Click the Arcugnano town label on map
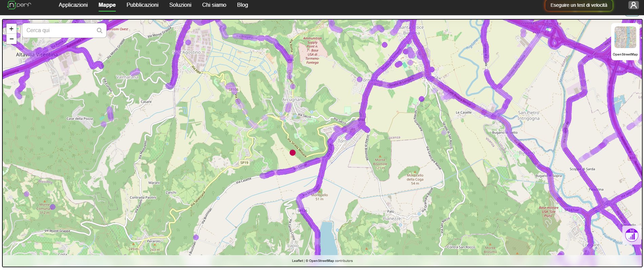644x270 pixels. click(293, 100)
